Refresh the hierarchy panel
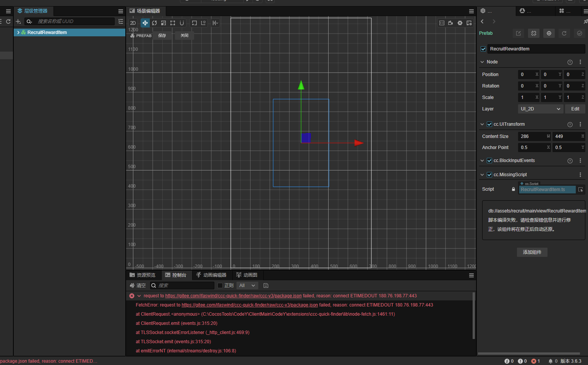 coord(8,21)
